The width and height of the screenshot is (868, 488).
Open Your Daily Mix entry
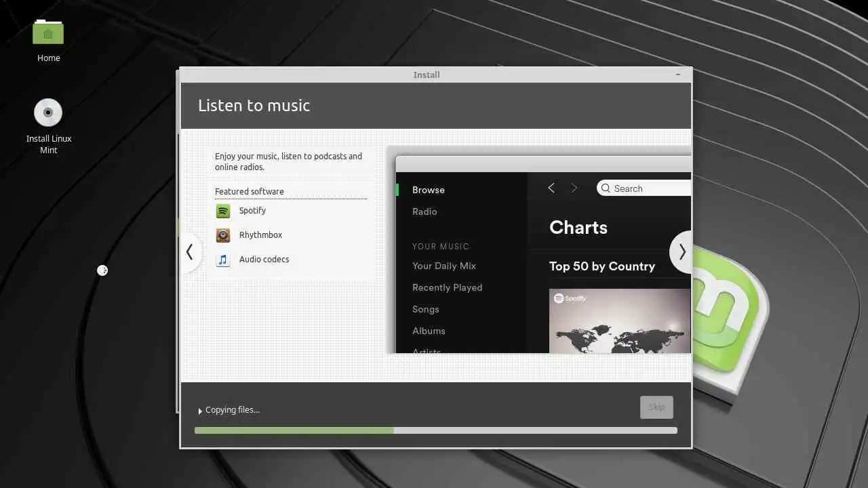[444, 266]
